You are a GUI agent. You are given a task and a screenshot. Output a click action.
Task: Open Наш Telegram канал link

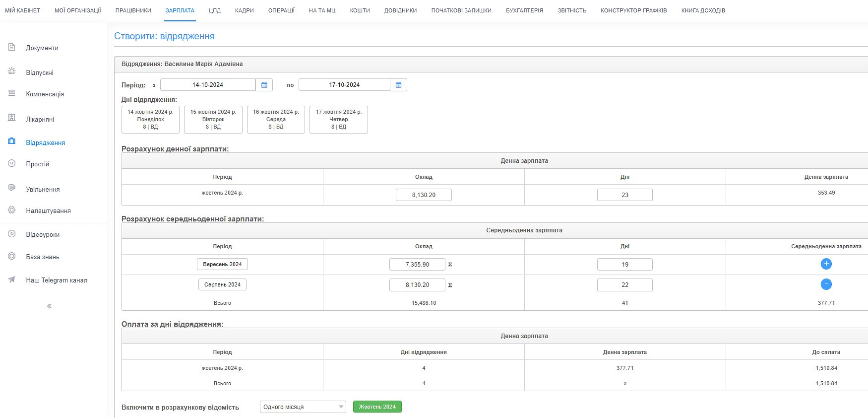[x=57, y=280]
